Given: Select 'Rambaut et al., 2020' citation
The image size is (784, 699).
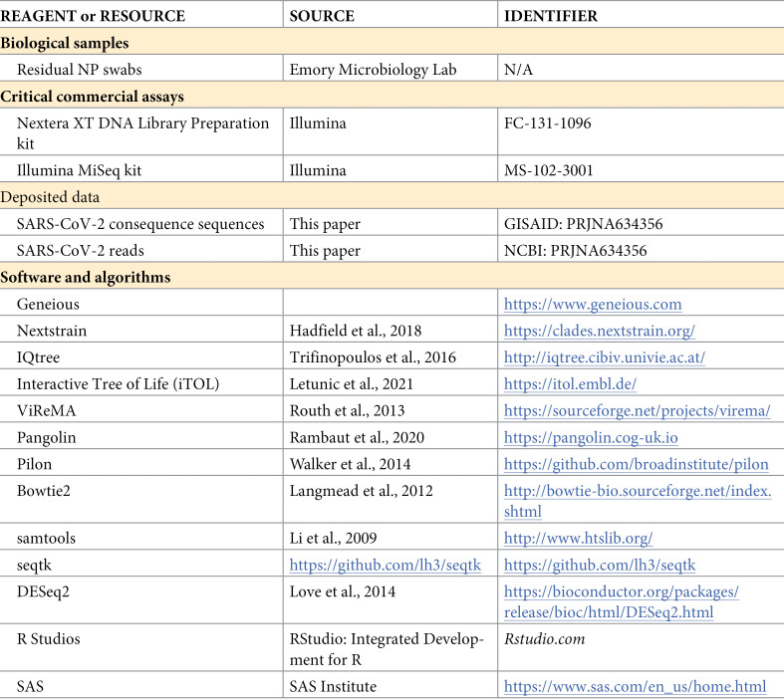Looking at the screenshot, I should tap(357, 437).
